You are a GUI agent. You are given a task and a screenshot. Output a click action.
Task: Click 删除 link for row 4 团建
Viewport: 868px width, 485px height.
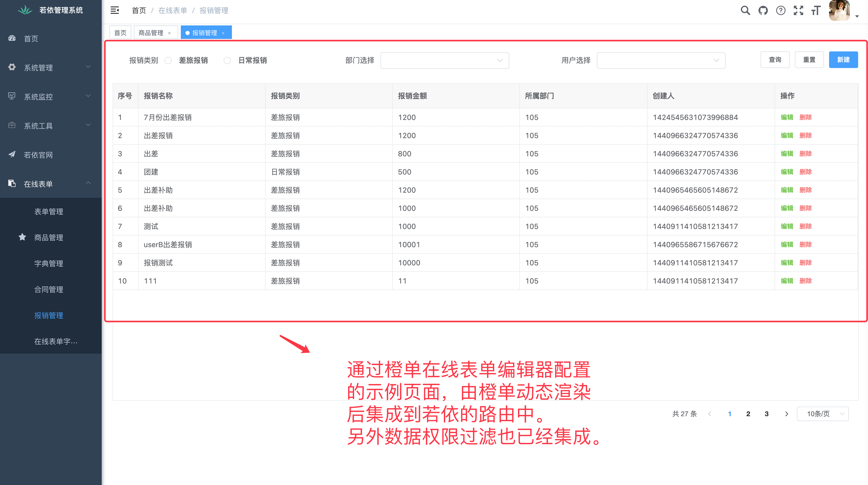coord(805,172)
